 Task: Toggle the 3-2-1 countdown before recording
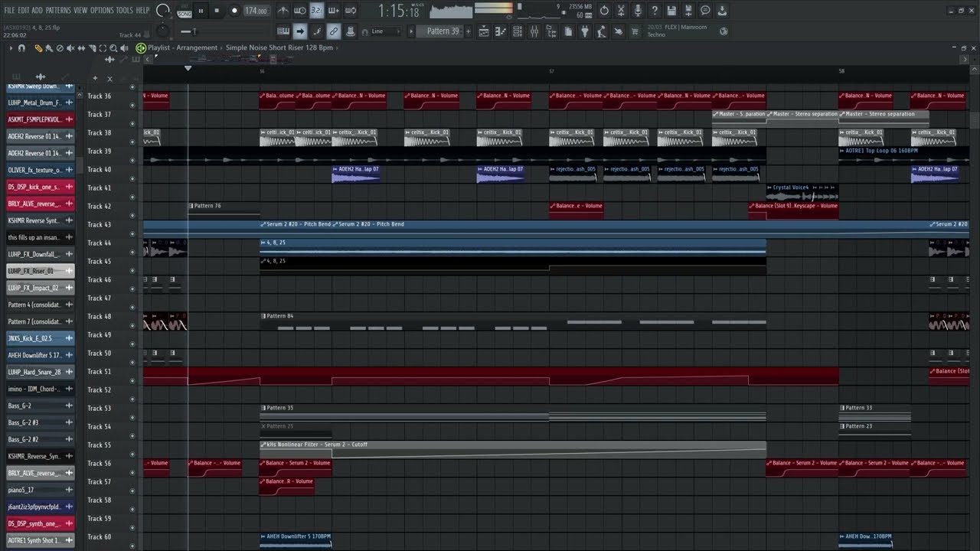pyautogui.click(x=316, y=11)
